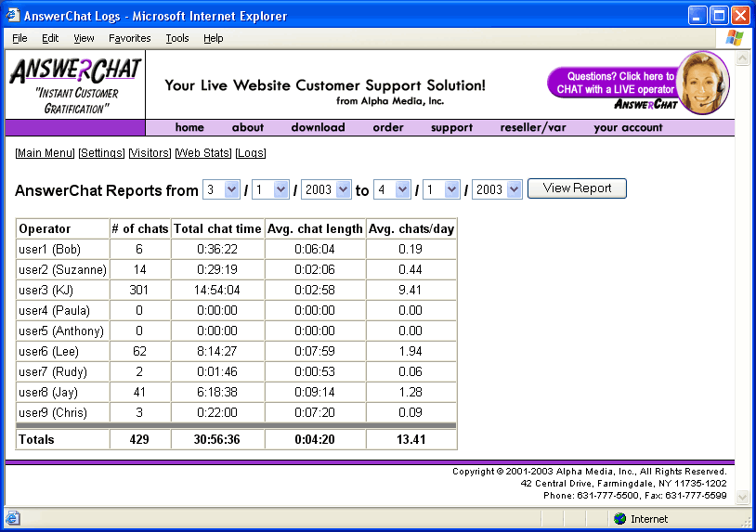Select the 'user7 (Rudy)' operator cell
This screenshot has width=756, height=532.
point(62,371)
